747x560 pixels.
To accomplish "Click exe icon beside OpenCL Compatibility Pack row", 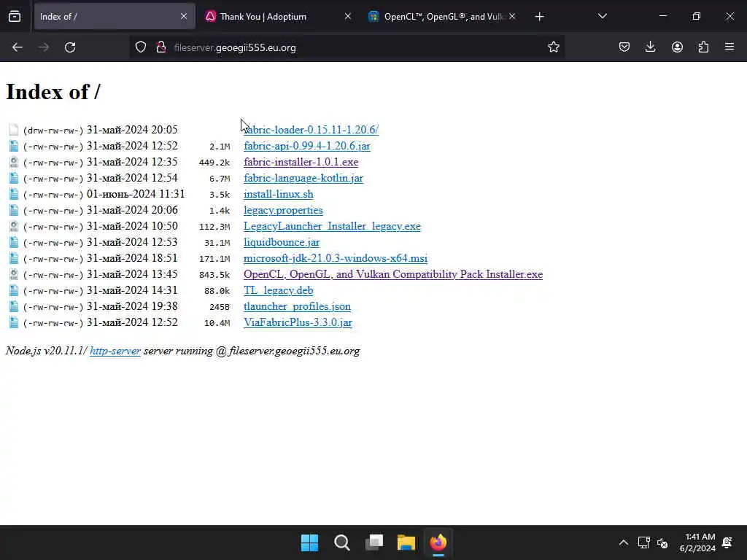I will click(14, 274).
